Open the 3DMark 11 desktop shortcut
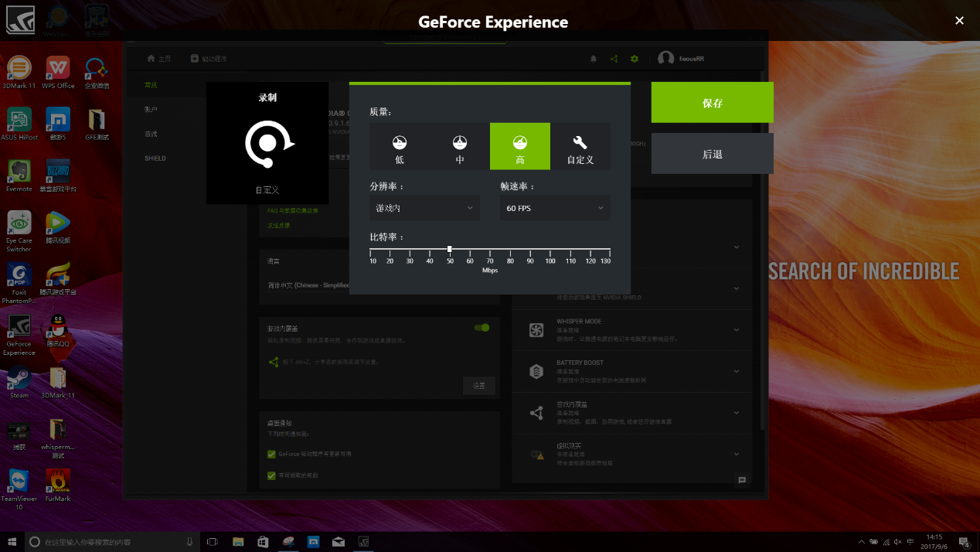Viewport: 980px width, 552px height. click(x=19, y=73)
